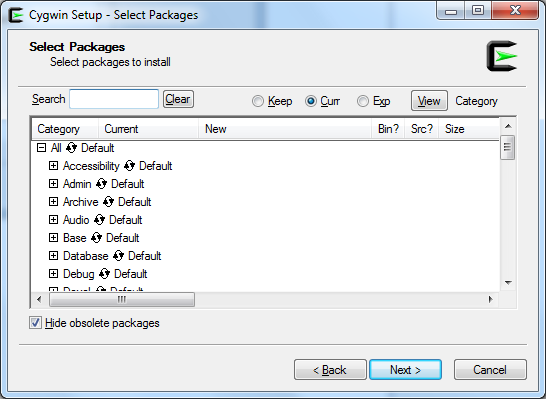
Task: Select the Exp radio button
Action: click(x=362, y=101)
